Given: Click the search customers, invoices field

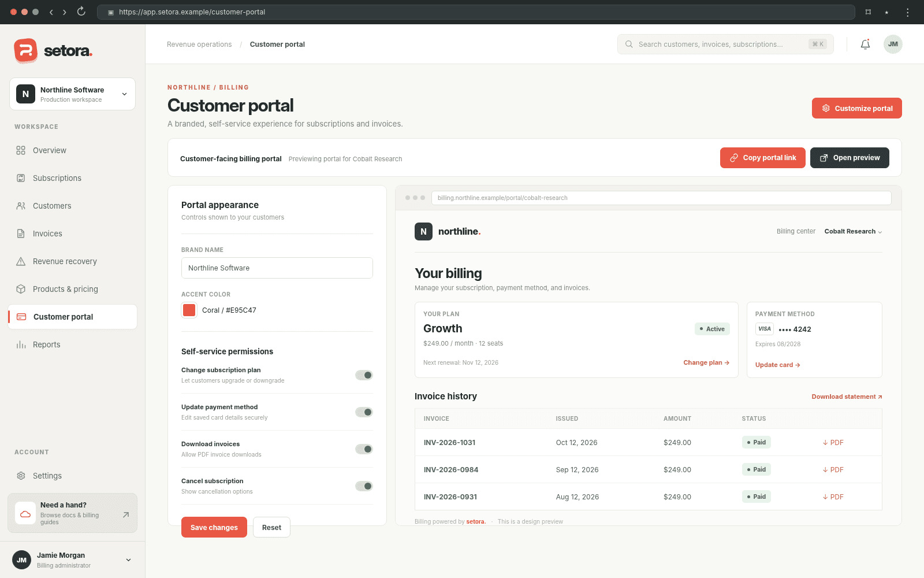Looking at the screenshot, I should [x=725, y=45].
